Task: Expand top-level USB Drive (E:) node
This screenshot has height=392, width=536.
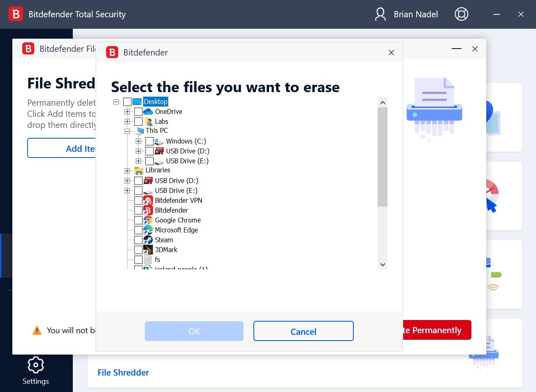Action: click(x=127, y=190)
